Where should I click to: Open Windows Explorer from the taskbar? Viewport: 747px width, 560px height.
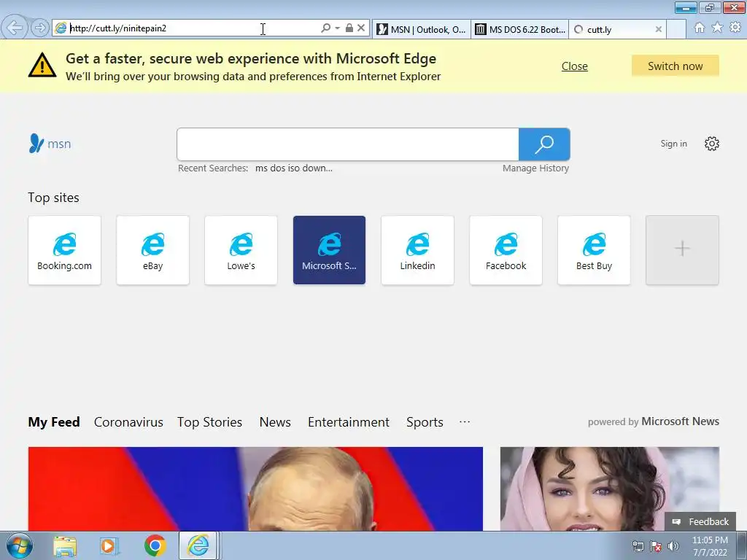65,545
